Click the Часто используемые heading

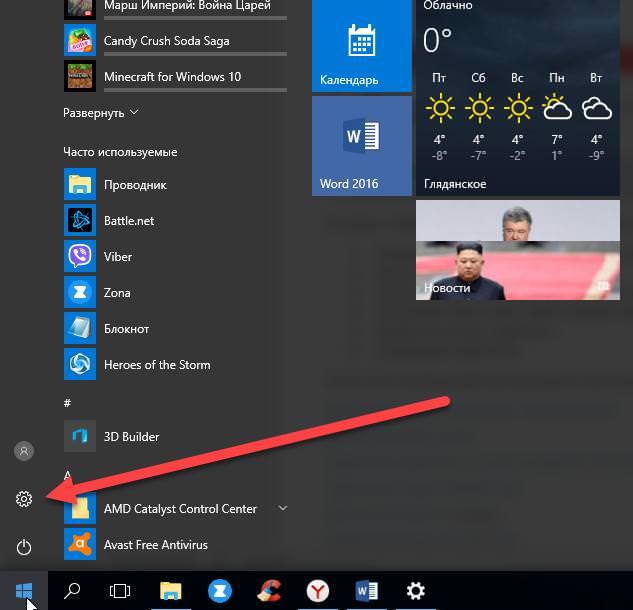click(120, 152)
